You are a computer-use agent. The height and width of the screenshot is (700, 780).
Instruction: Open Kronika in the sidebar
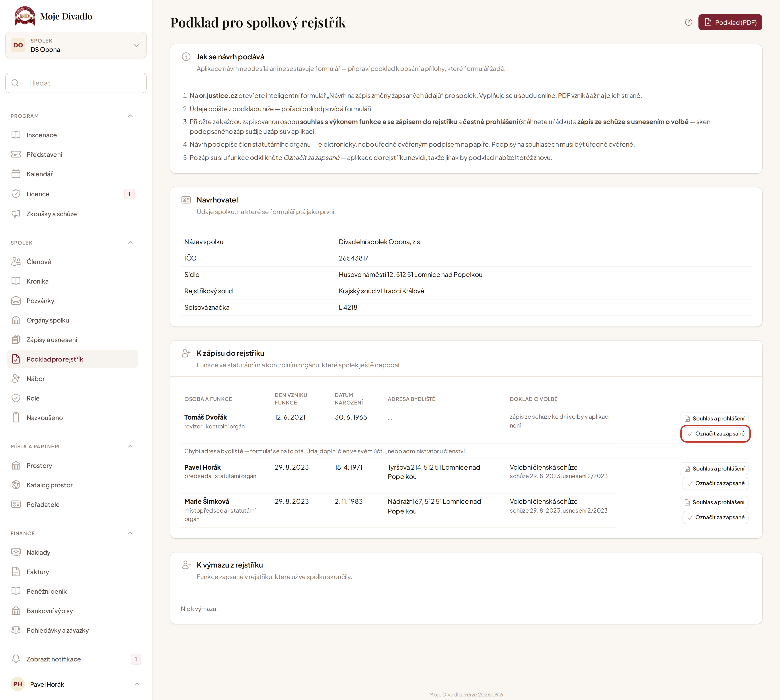coord(72,281)
